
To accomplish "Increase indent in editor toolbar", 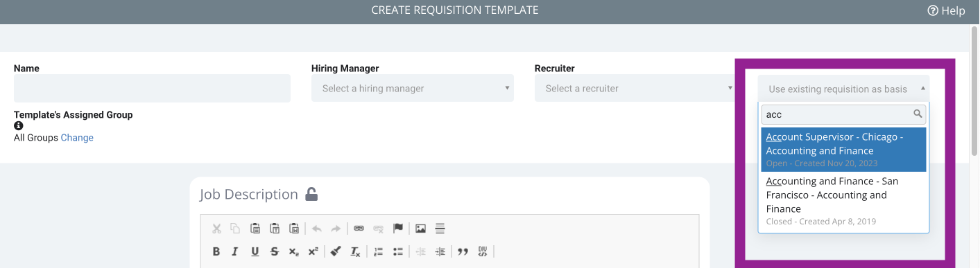I will pos(440,251).
